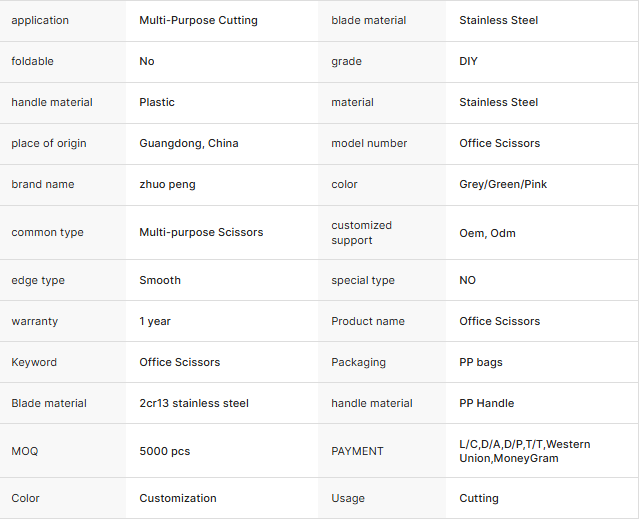
Task: Click the "PP Handle" value cell
Action: 487,403
